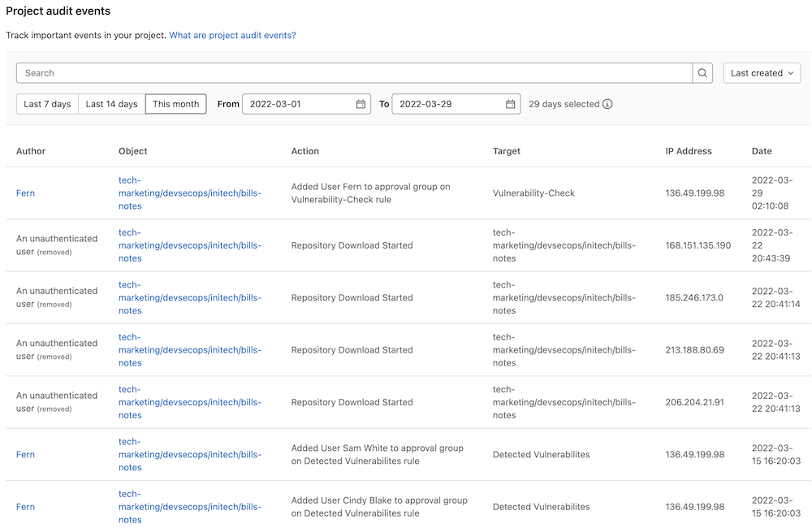812x528 pixels.
Task: Choose the This month date range
Action: 175,104
